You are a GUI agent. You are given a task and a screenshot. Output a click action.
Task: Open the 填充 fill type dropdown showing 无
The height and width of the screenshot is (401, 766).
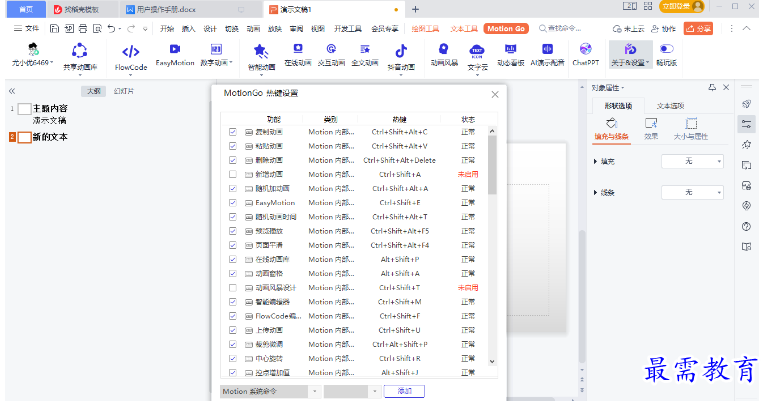[x=692, y=161]
